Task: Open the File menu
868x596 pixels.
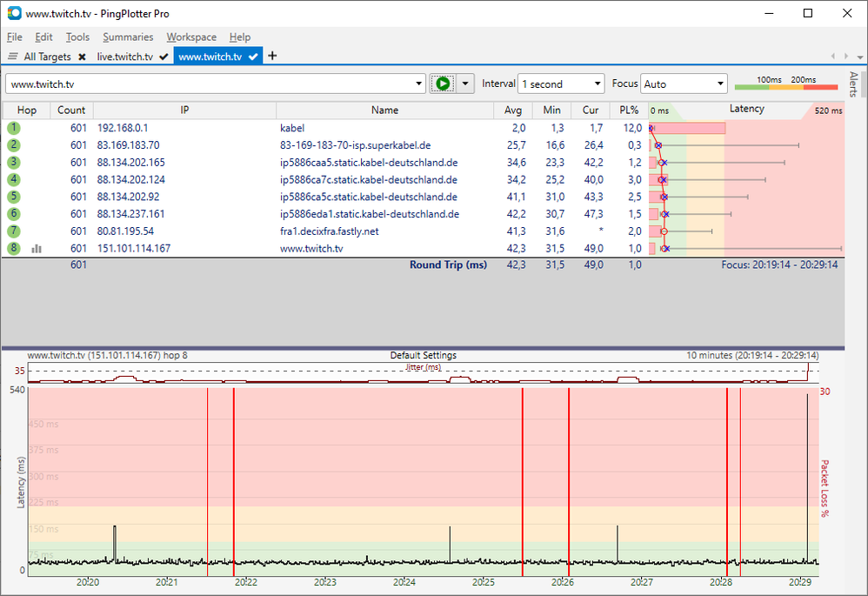Action: 15,37
